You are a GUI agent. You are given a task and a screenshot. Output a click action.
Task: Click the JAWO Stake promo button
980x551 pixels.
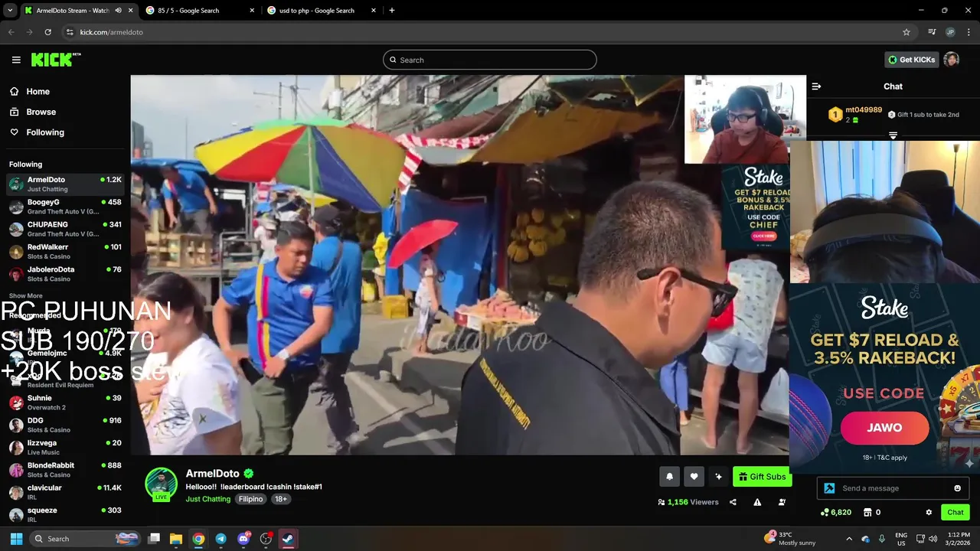point(884,428)
